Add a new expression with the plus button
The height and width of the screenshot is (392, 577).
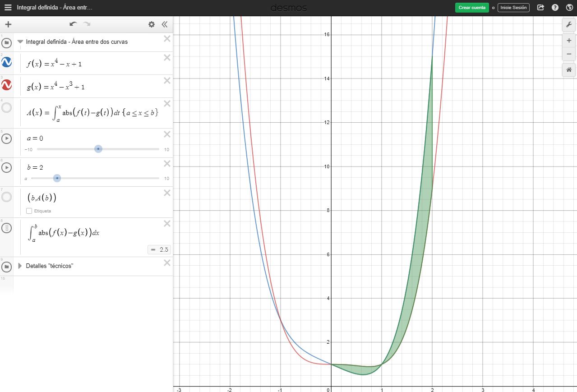[8, 24]
